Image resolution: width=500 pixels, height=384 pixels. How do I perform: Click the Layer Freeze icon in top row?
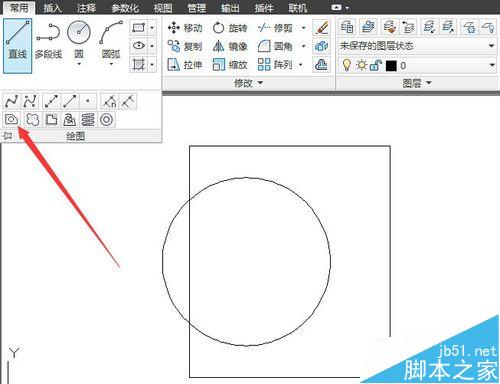[x=469, y=27]
